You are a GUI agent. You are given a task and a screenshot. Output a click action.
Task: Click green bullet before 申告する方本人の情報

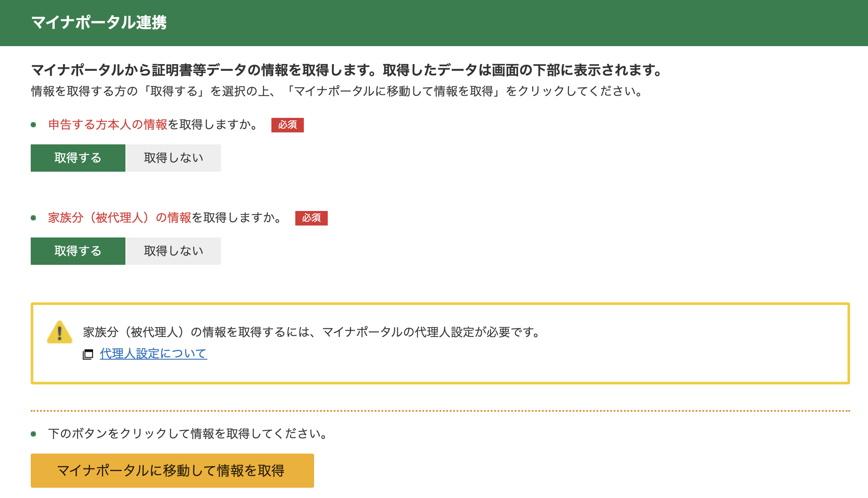(x=33, y=125)
